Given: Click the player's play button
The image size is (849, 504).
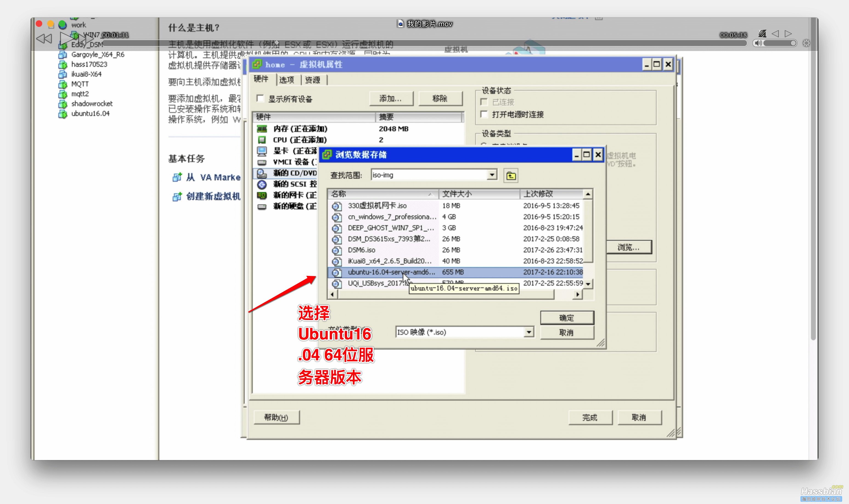Looking at the screenshot, I should pos(66,38).
